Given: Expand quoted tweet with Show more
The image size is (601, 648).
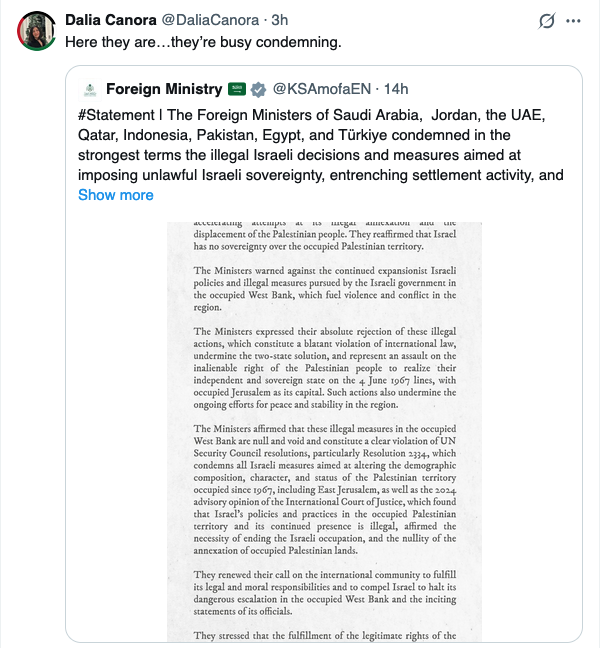Looking at the screenshot, I should click(116, 194).
